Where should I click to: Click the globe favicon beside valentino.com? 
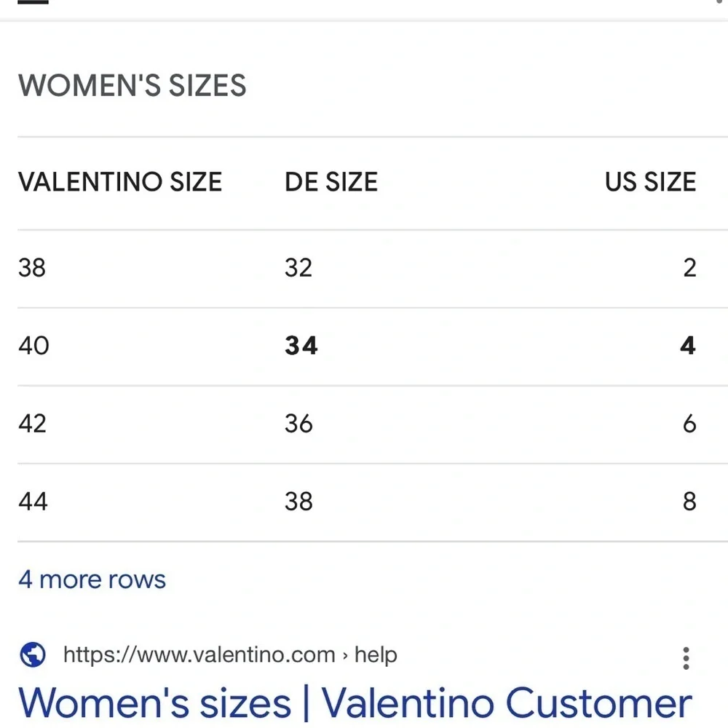point(33,654)
